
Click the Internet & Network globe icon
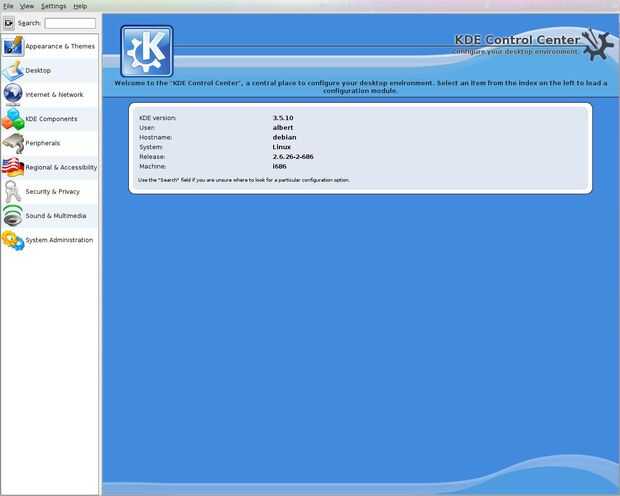(x=13, y=95)
